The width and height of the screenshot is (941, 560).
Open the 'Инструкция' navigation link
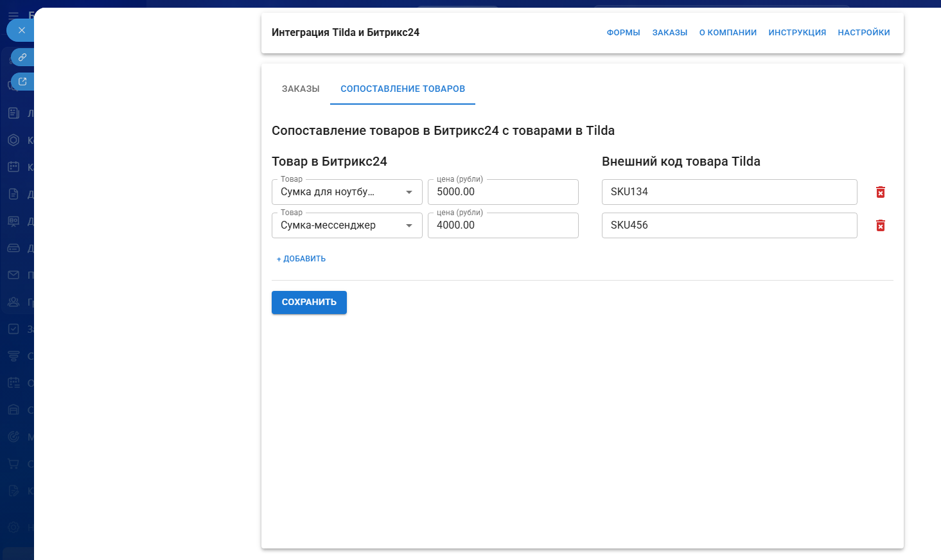(797, 33)
